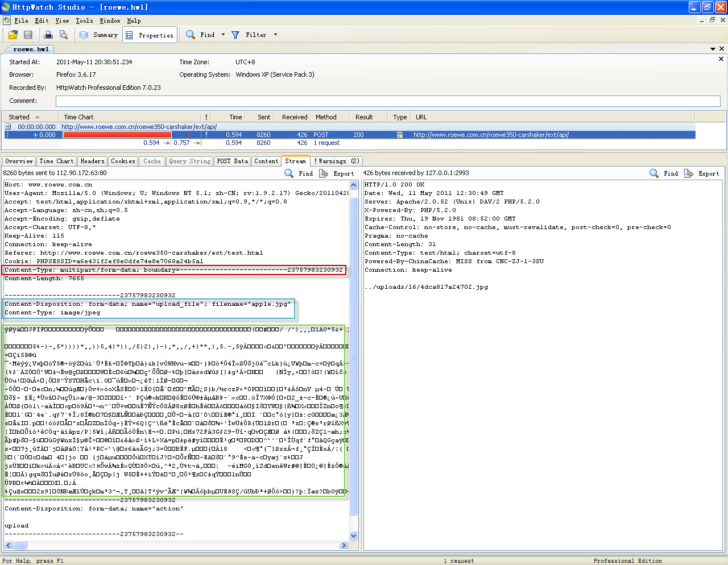This screenshot has width=728, height=565.
Task: Switch to the Query String tab
Action: click(x=189, y=161)
